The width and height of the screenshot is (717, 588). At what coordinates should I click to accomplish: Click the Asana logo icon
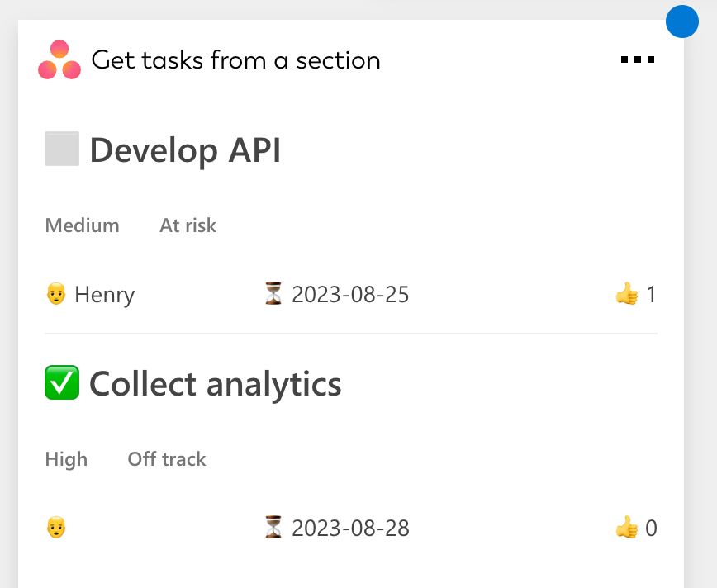click(59, 60)
